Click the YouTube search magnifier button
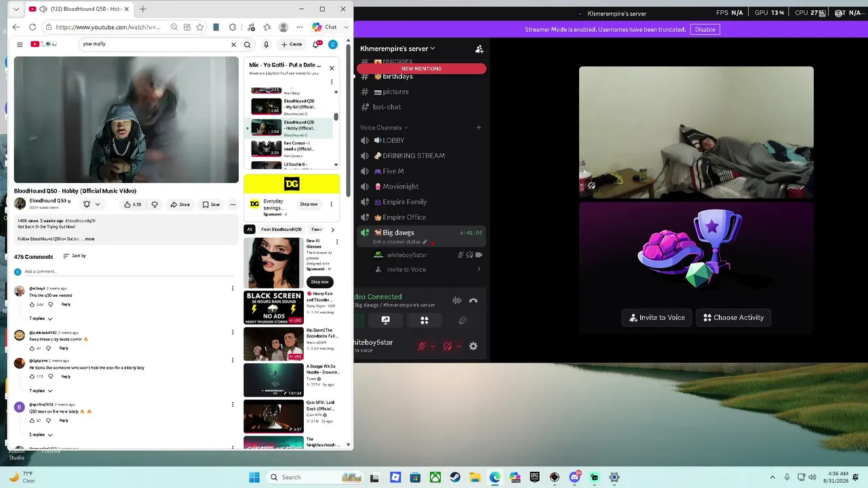 click(248, 45)
